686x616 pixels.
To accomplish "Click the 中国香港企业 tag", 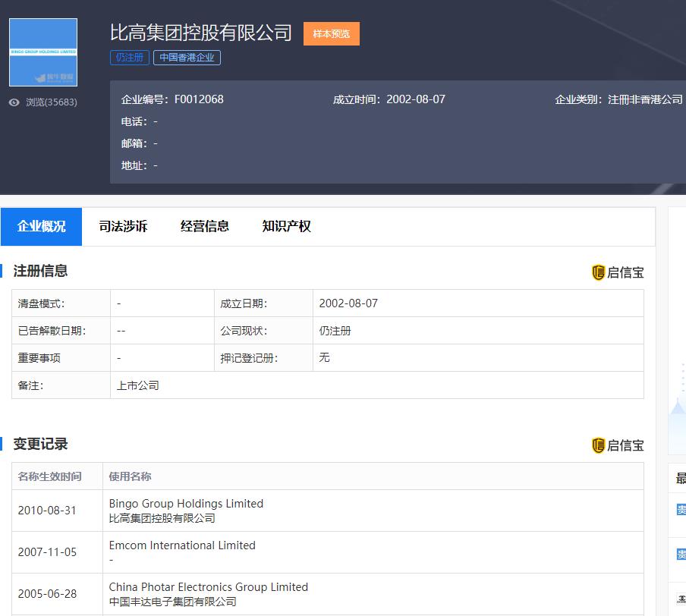I will click(x=187, y=58).
